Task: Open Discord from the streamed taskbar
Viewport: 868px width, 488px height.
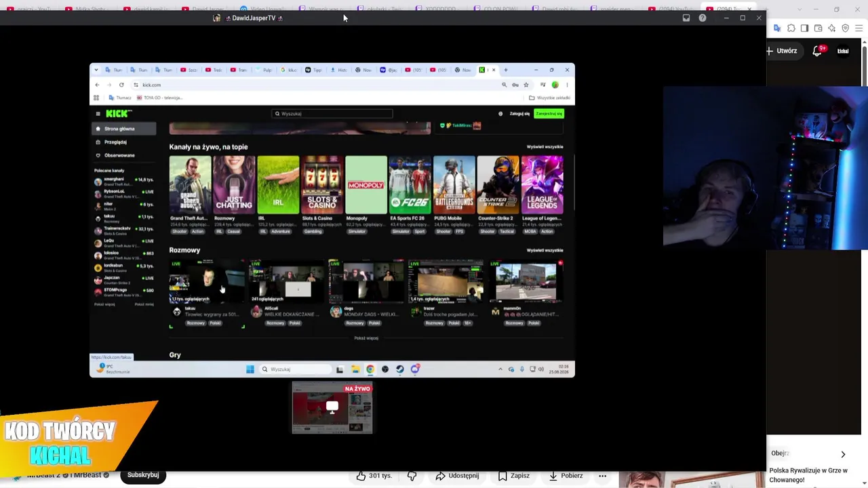Action: tap(415, 369)
